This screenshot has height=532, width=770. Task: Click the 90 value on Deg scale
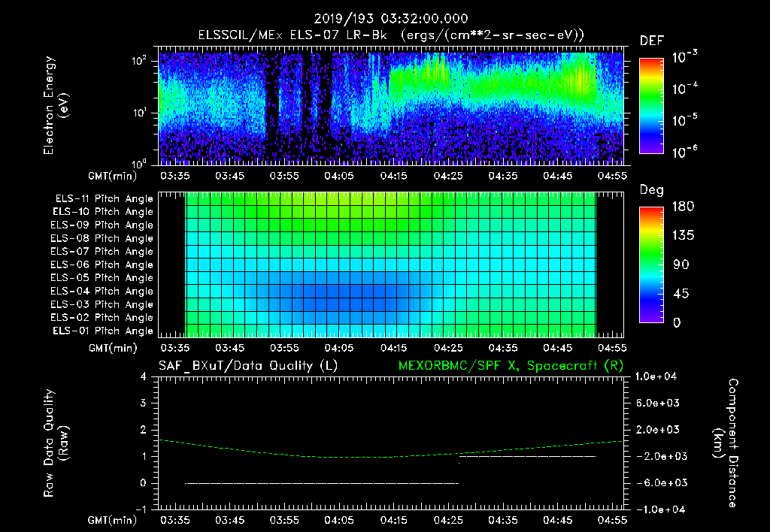681,265
